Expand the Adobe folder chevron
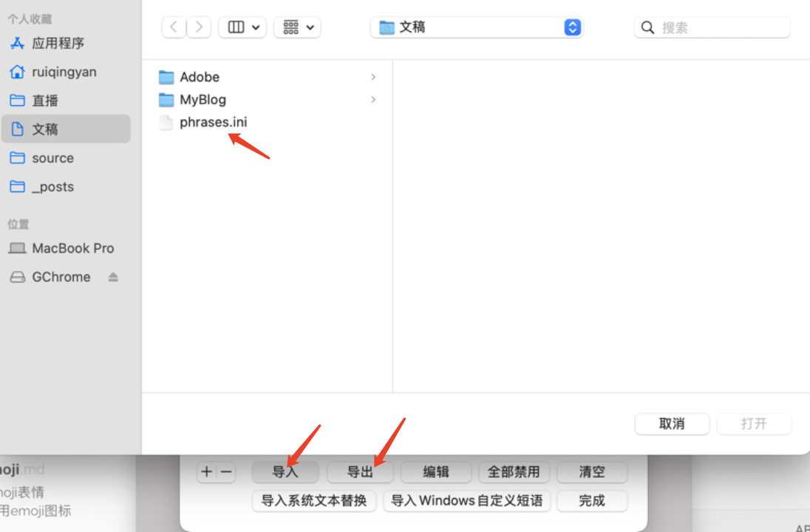 (x=373, y=77)
